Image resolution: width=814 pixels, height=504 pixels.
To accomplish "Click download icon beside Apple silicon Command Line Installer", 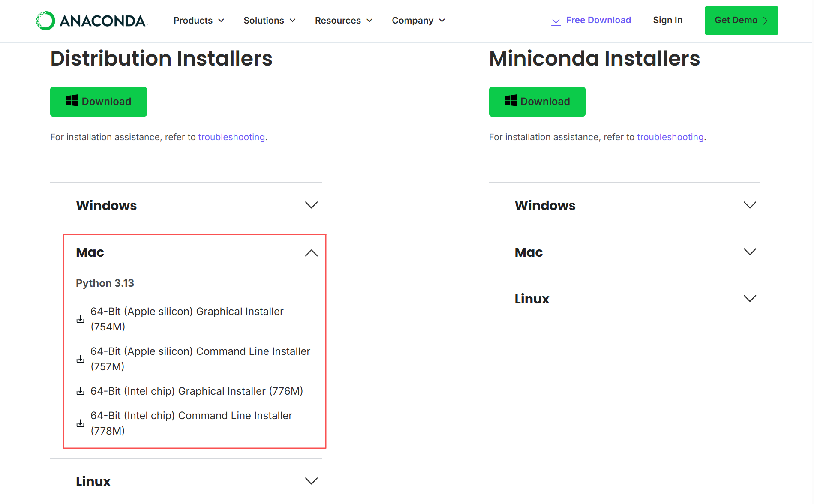I will pyautogui.click(x=80, y=359).
